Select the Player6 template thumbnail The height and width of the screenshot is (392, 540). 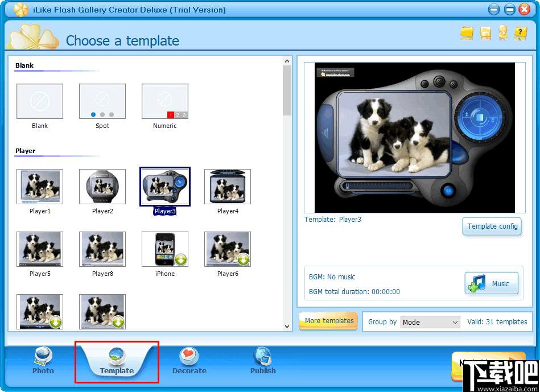228,249
